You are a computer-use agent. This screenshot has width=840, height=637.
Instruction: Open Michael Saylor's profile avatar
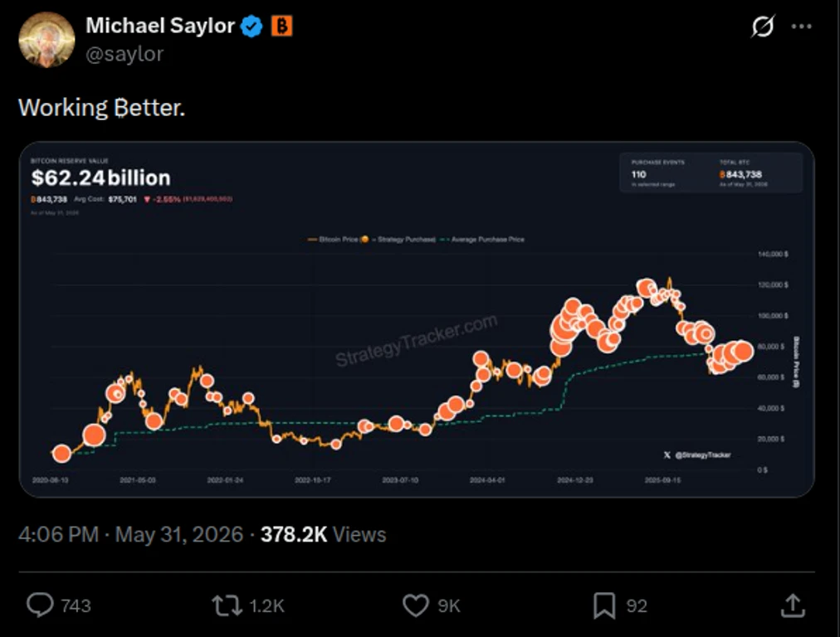point(46,40)
